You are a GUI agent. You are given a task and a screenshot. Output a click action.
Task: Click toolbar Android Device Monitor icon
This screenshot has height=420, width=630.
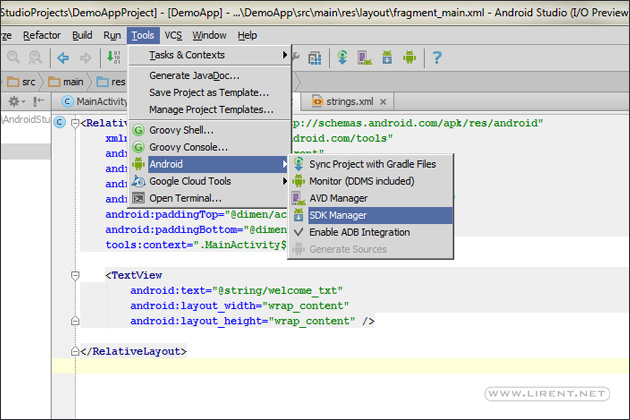(x=409, y=57)
